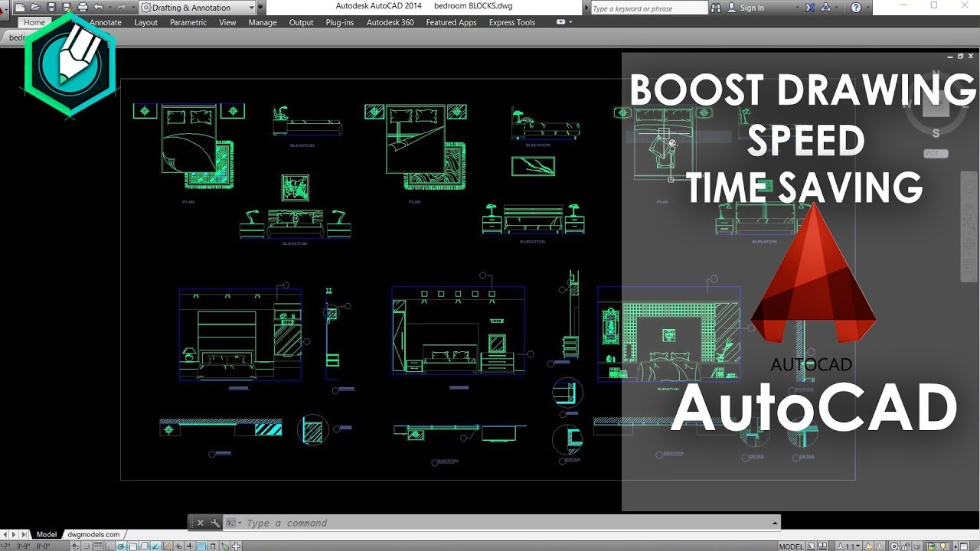Viewport: 980px width, 551px height.
Task: Open the Featured Apps ribbon tab
Action: (x=451, y=22)
